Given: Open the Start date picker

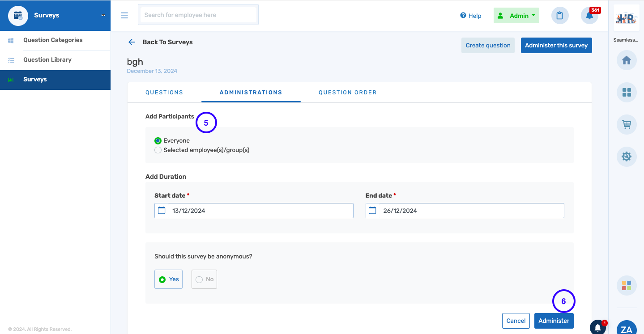Looking at the screenshot, I should click(x=254, y=211).
